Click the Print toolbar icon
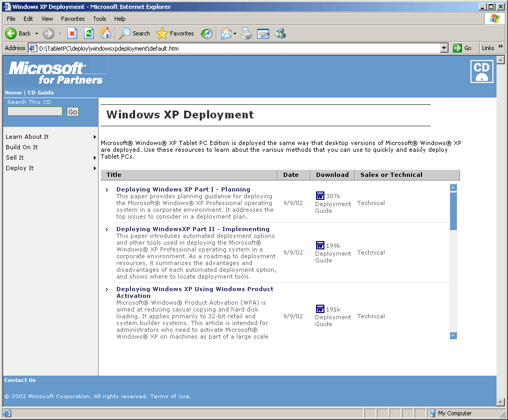Viewport: 508px width, 420px height. [247, 33]
